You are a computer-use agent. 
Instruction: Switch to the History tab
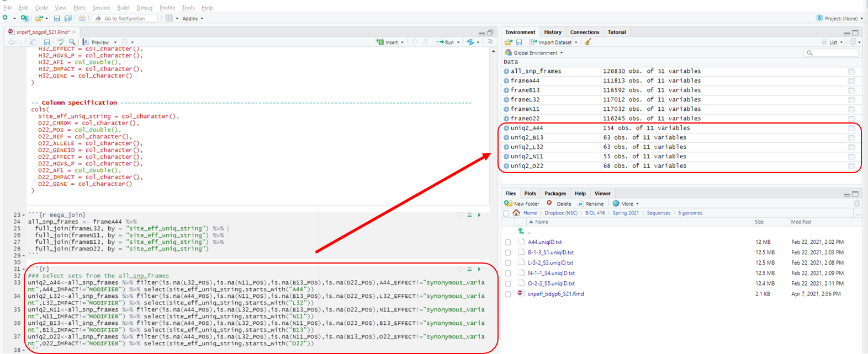[553, 32]
